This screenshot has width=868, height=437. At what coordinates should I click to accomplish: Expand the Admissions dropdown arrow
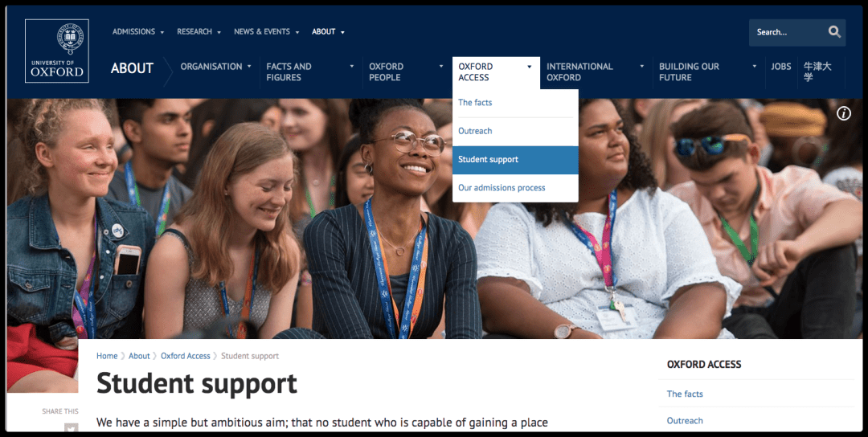tap(162, 32)
